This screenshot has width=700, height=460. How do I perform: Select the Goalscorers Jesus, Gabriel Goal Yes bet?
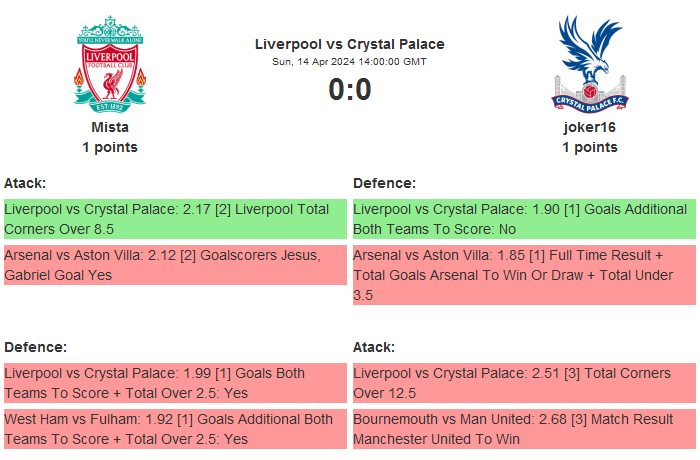(175, 265)
